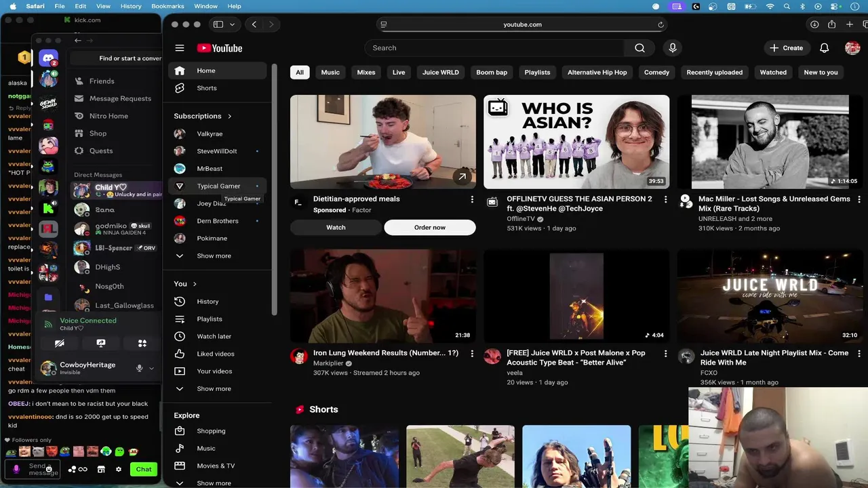The image size is (868, 488).
Task: Toggle Discord microphone mute
Action: point(139,368)
